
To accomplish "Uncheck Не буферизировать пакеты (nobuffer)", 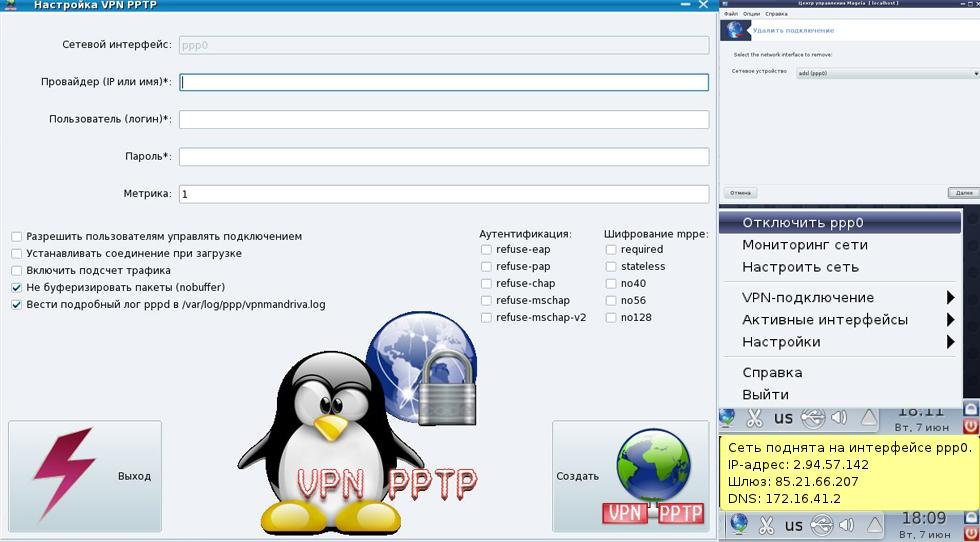I will coord(17,288).
